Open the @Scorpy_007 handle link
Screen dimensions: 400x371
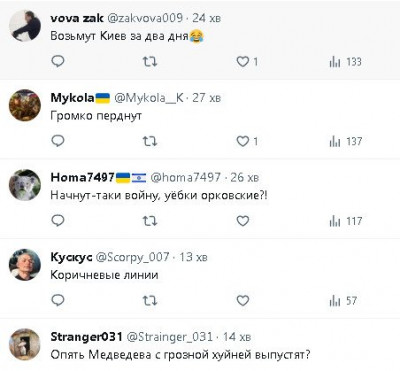132,257
